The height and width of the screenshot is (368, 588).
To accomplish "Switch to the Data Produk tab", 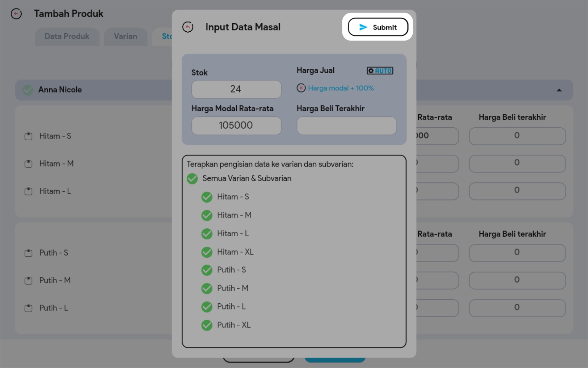I will point(67,36).
